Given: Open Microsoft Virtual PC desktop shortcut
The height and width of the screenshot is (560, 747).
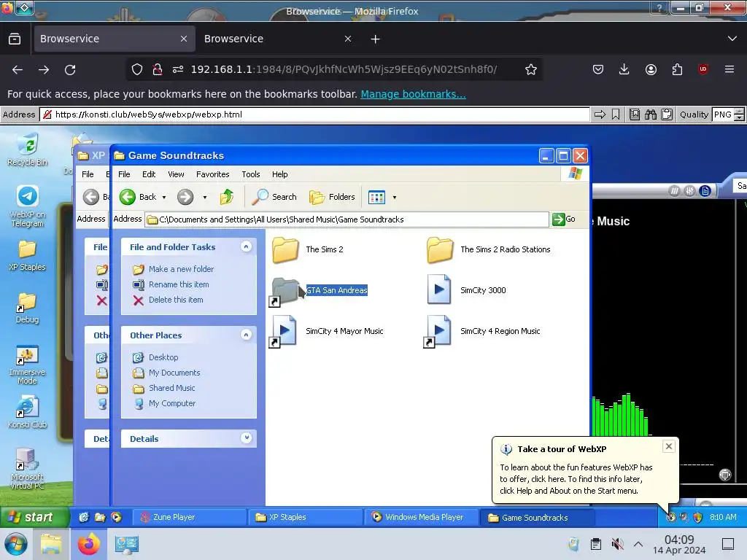Looking at the screenshot, I should [27, 469].
